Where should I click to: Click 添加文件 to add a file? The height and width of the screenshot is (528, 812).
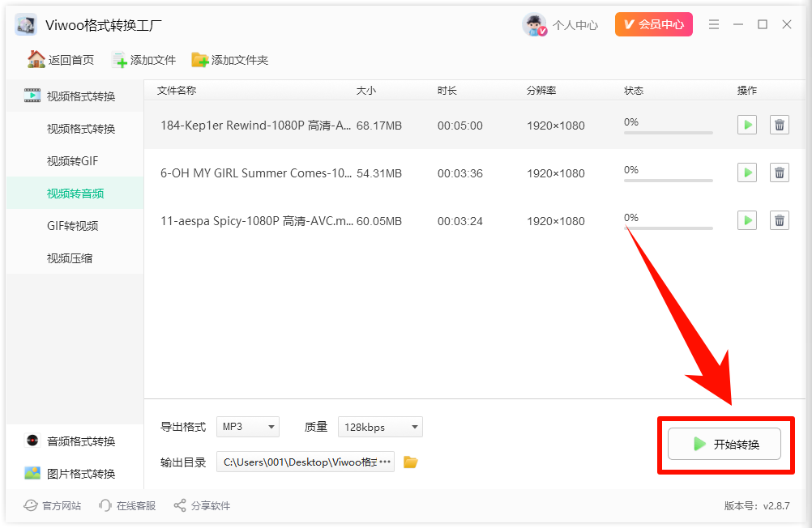[x=144, y=60]
